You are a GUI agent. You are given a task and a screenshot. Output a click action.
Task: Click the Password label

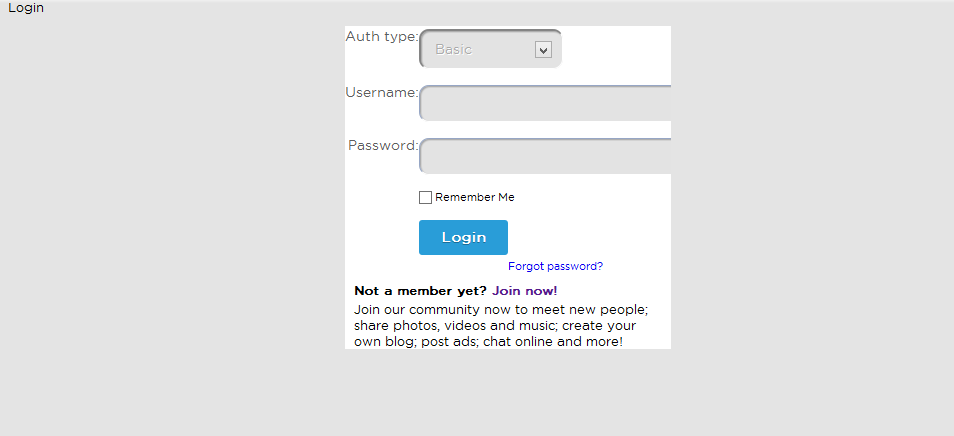[x=383, y=145]
